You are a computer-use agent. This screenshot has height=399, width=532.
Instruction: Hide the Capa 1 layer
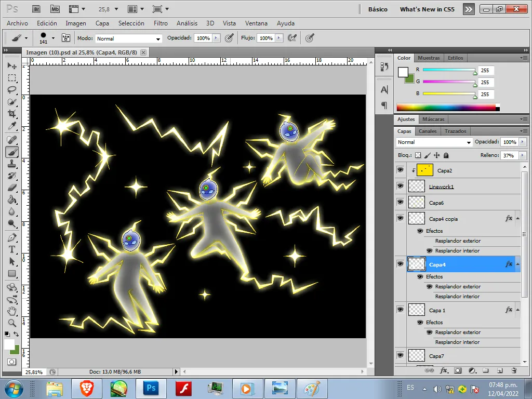click(401, 310)
